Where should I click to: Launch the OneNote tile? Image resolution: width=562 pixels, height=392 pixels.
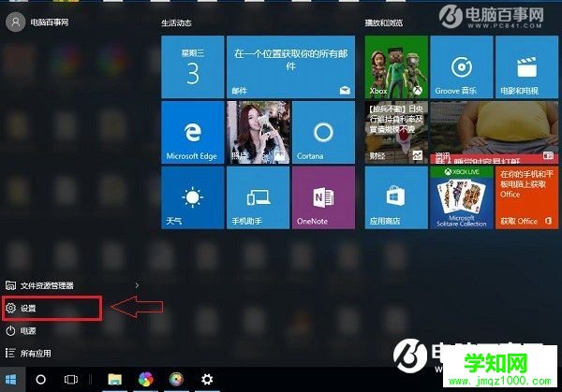pos(324,197)
